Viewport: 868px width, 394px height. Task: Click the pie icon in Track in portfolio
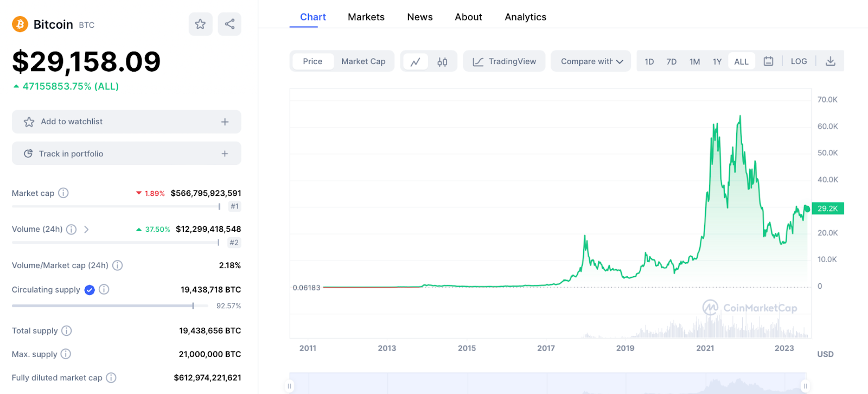[28, 154]
